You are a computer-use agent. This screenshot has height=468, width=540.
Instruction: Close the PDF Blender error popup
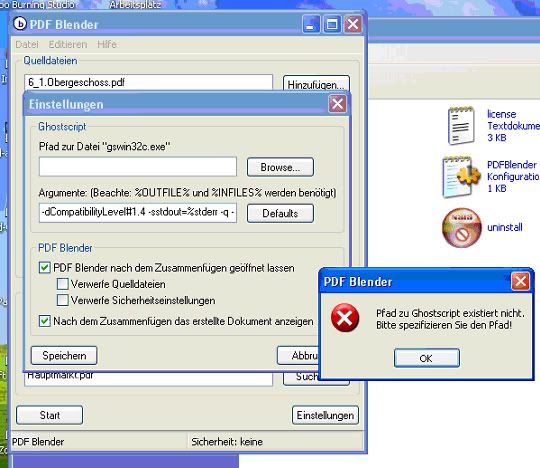(x=520, y=281)
